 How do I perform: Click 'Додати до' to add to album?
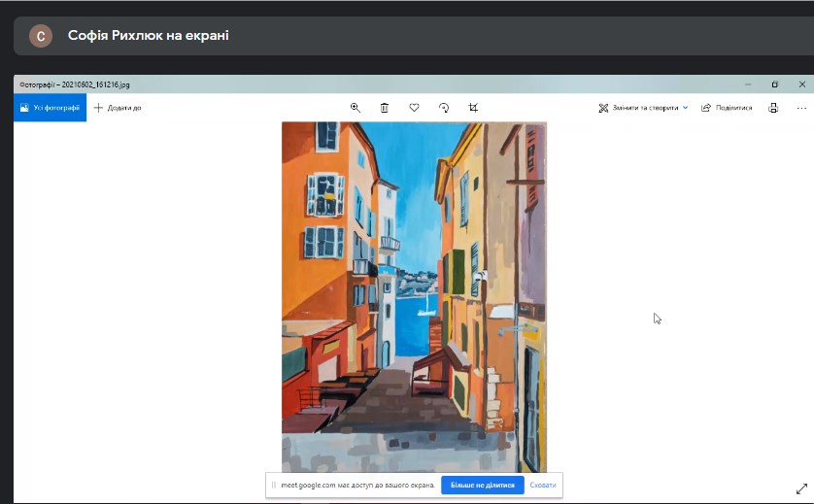pos(118,108)
